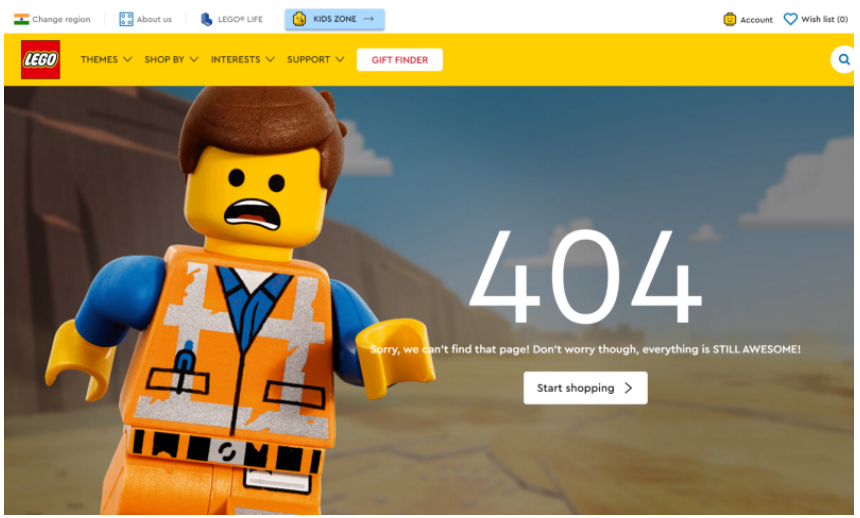This screenshot has height=518, width=860.
Task: Click the LEGO Life brick icon
Action: pyautogui.click(x=206, y=19)
